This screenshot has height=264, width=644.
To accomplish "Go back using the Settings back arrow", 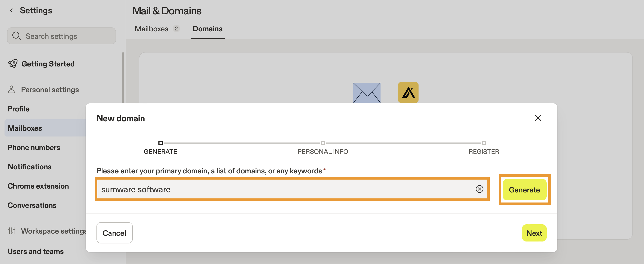I will (x=11, y=10).
